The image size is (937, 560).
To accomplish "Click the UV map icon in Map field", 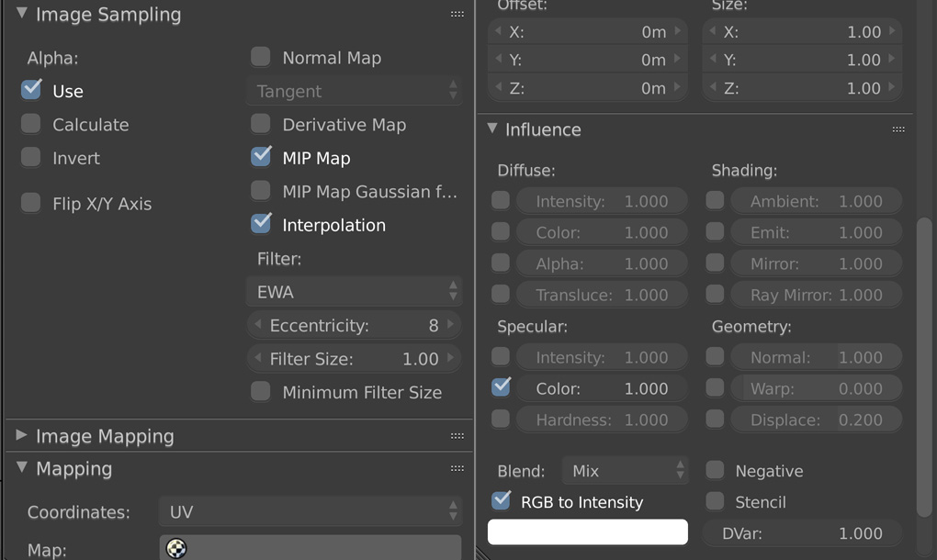I will click(176, 548).
